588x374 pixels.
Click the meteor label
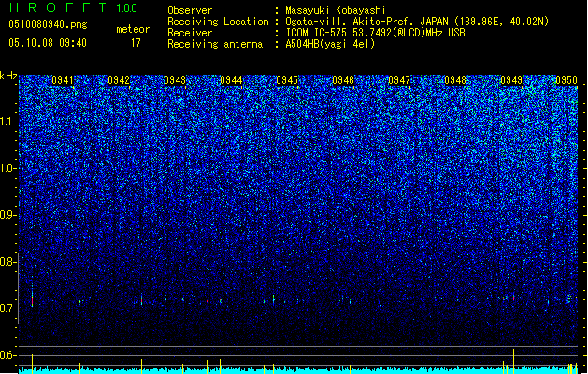click(133, 29)
